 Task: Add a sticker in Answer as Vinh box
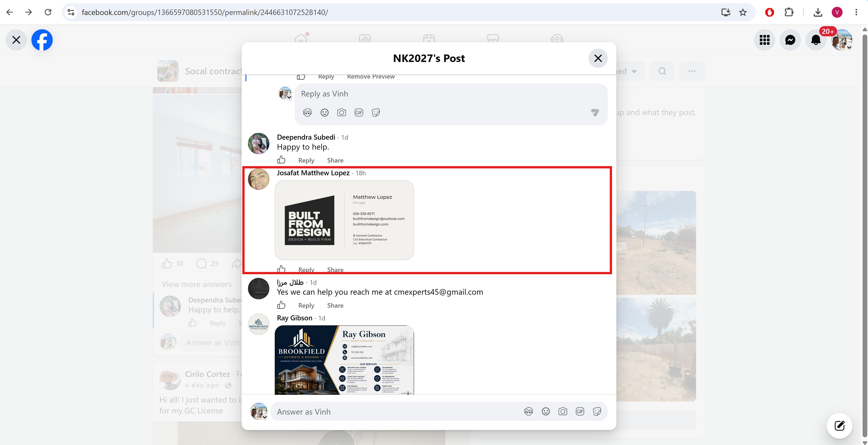point(597,412)
